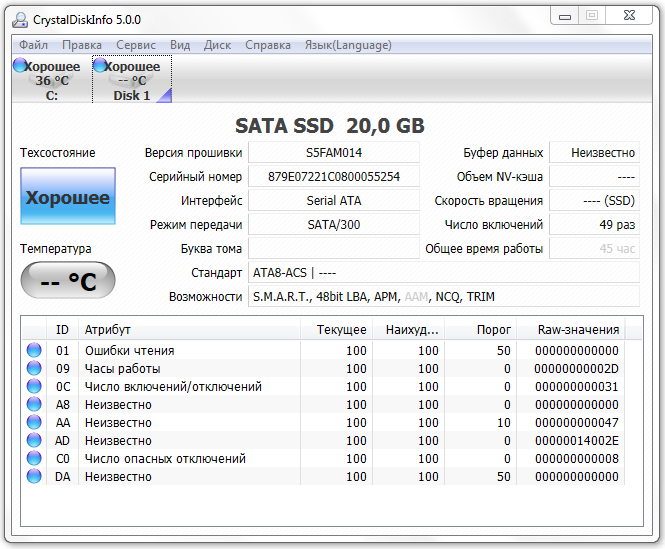
Task: Select the Число включений/отключений attribute row
Action: click(x=323, y=387)
